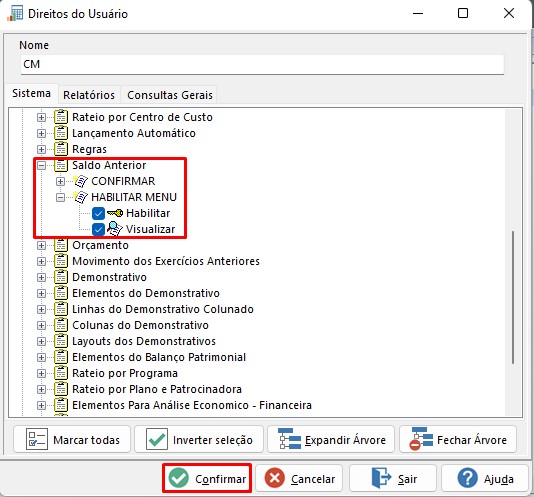This screenshot has height=497, width=534.
Task: Maximize the Direitos do Usuário window
Action: [x=462, y=14]
